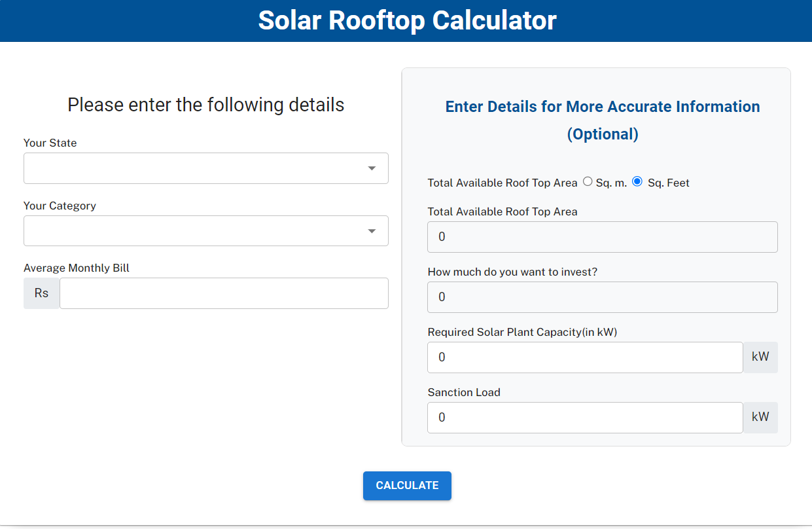Click the Total Available Roof Top Area field

pyautogui.click(x=603, y=237)
